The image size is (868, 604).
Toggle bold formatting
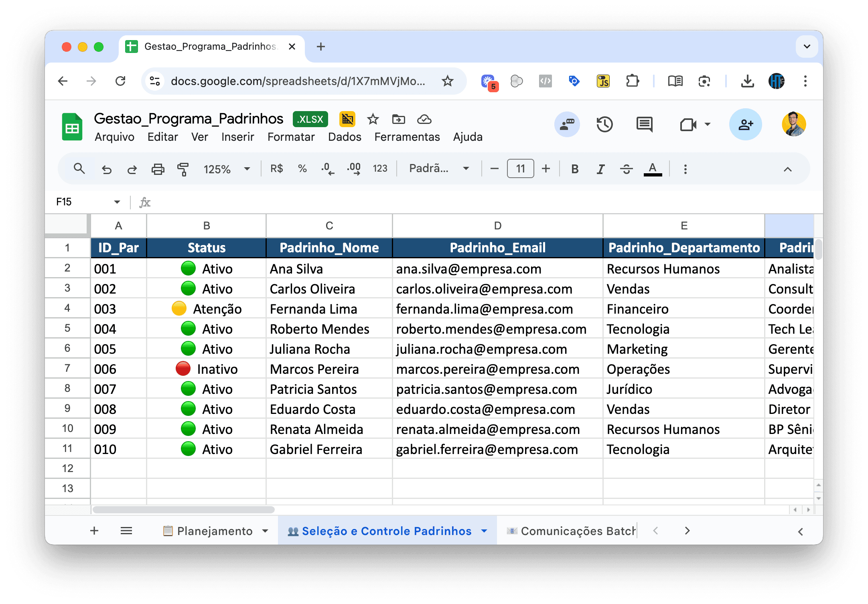[574, 168]
